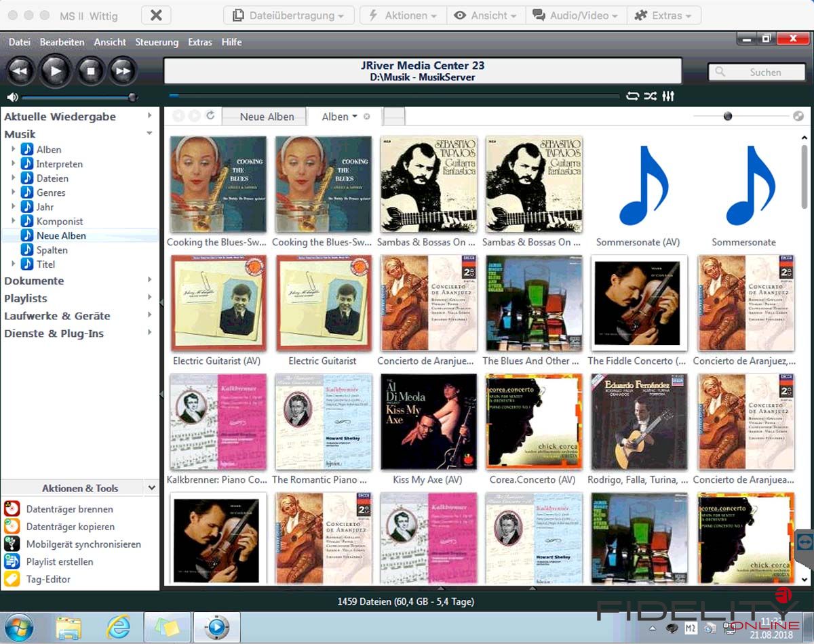Screen dimensions: 814x644
Task: Toggle repeat playback mode
Action: 632,96
